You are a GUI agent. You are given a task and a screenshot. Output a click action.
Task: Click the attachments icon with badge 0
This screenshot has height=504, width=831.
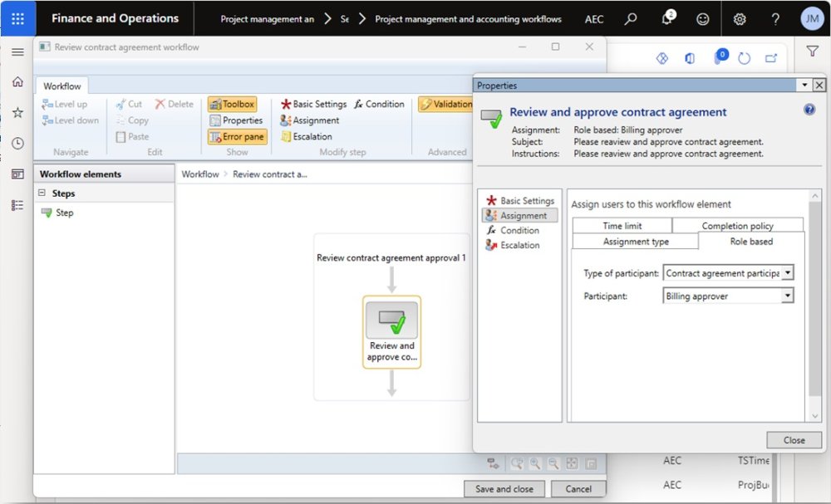[720, 56]
